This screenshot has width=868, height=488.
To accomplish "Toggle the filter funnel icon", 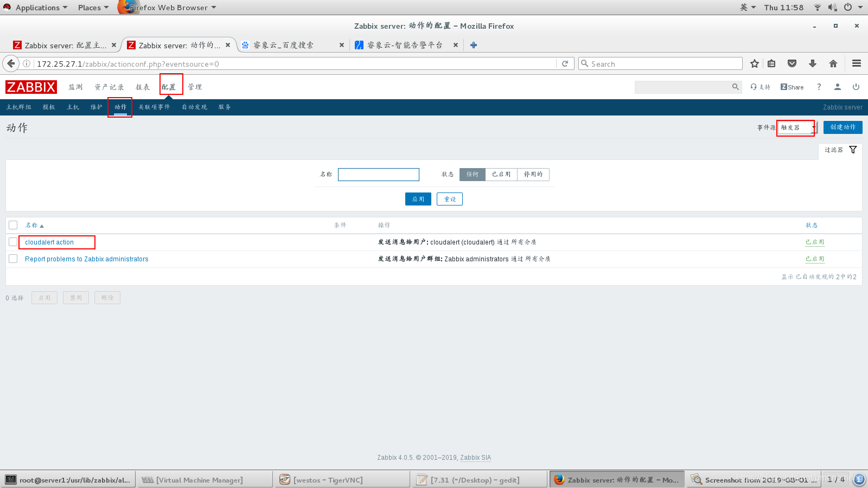I will pyautogui.click(x=853, y=150).
